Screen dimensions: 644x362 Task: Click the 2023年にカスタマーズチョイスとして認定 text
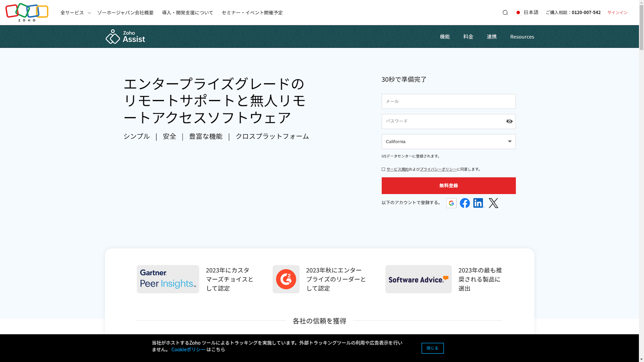(229, 279)
